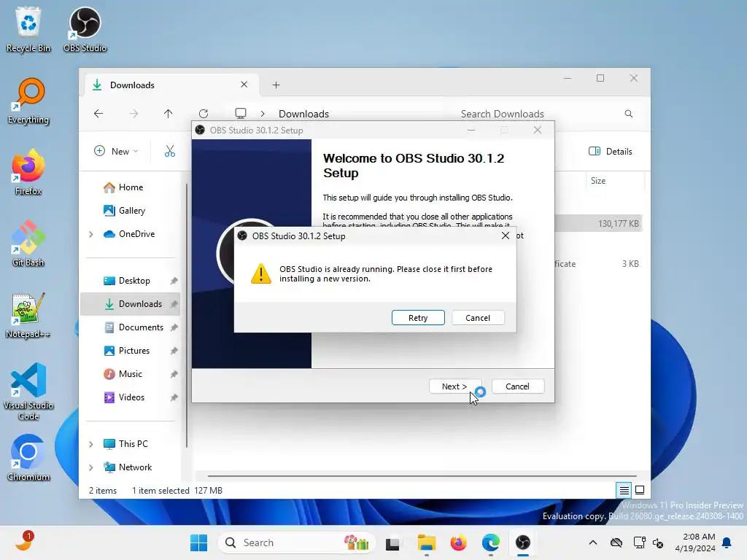Click the horizontal scrollbar in Explorer
The height and width of the screenshot is (560, 747).
coord(422,475)
